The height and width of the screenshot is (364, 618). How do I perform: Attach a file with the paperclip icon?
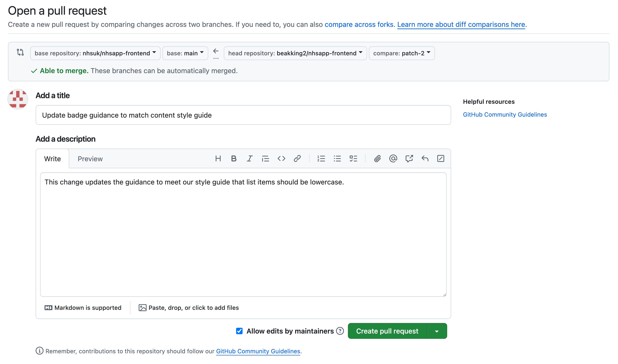(x=377, y=158)
